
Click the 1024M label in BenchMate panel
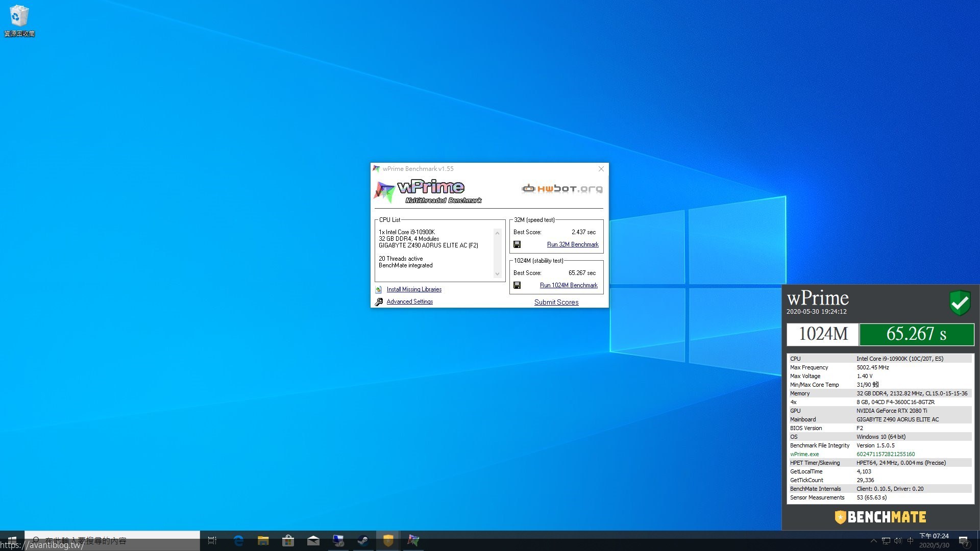point(823,334)
